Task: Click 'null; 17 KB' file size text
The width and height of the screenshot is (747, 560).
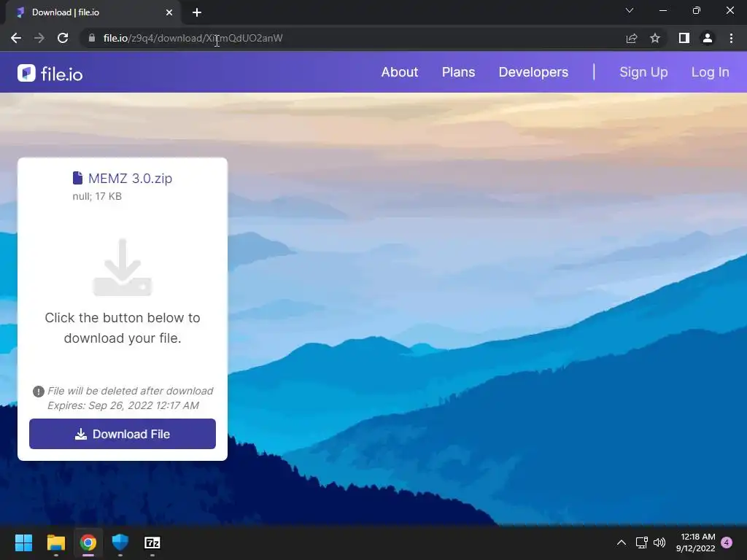Action: coord(97,196)
